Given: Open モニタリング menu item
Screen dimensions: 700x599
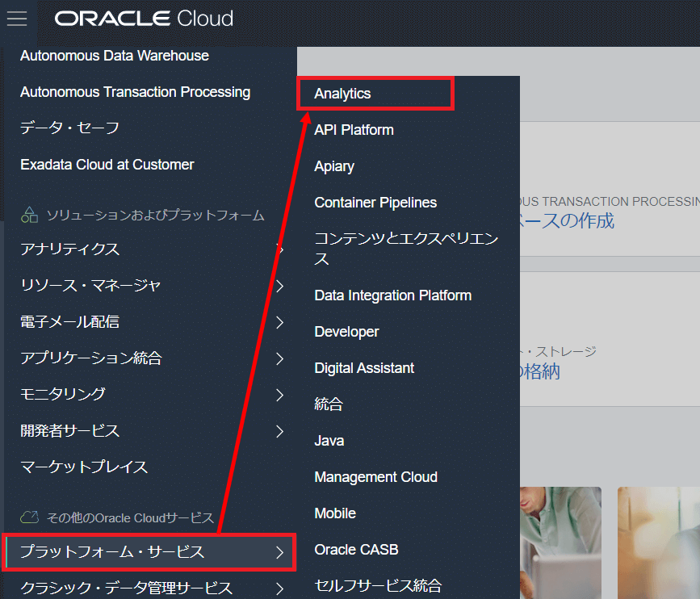Looking at the screenshot, I should pos(62,395).
